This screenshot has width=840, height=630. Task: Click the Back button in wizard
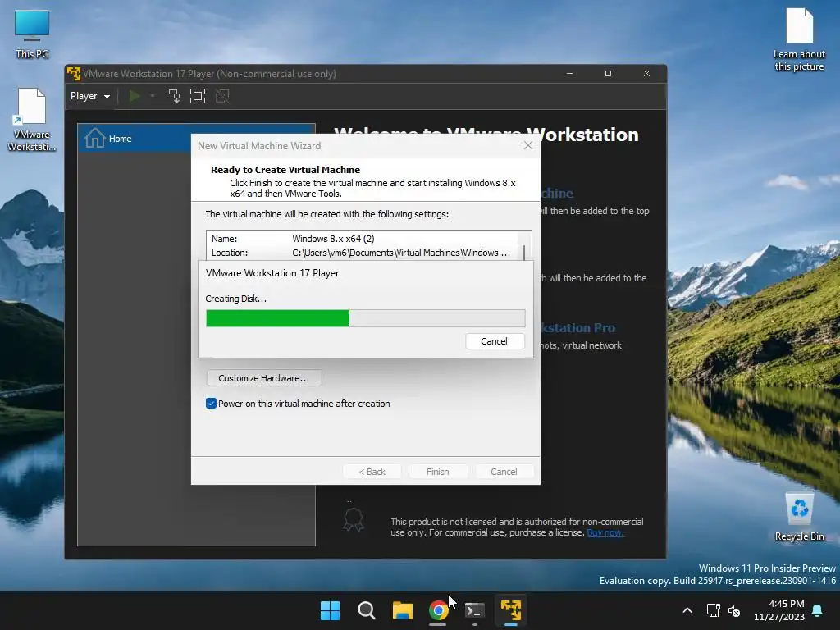(372, 472)
